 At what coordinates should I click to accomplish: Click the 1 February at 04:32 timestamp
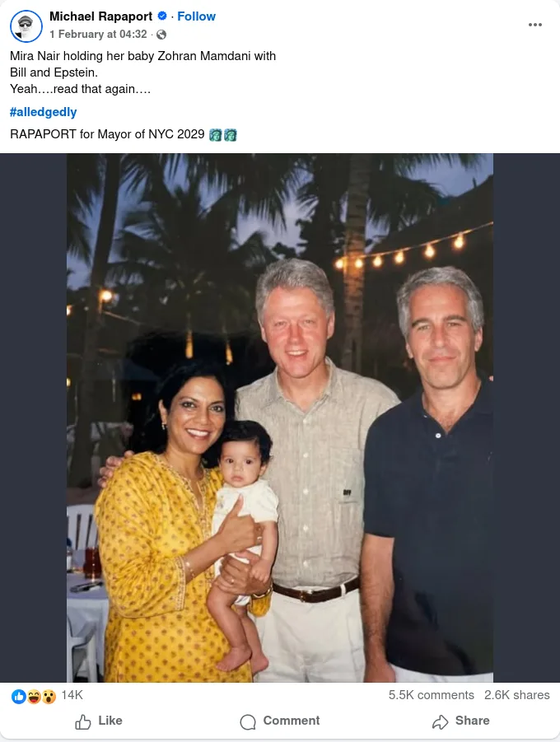click(x=98, y=34)
